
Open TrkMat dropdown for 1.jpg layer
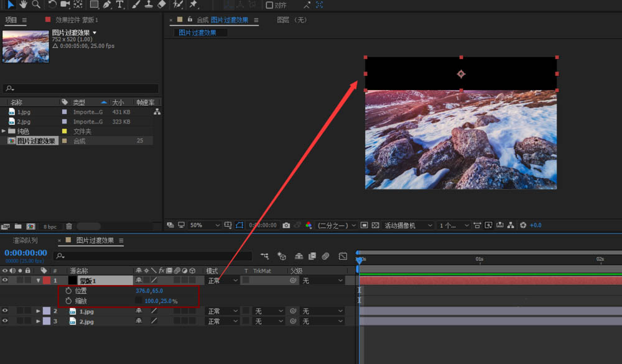coord(269,311)
